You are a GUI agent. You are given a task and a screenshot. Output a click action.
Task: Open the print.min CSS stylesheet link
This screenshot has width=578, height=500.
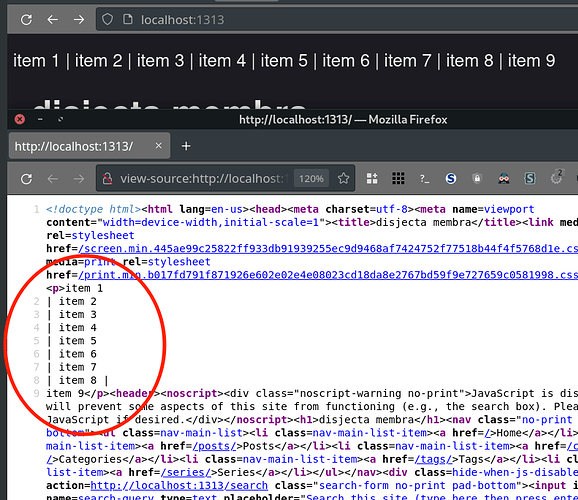point(328,275)
